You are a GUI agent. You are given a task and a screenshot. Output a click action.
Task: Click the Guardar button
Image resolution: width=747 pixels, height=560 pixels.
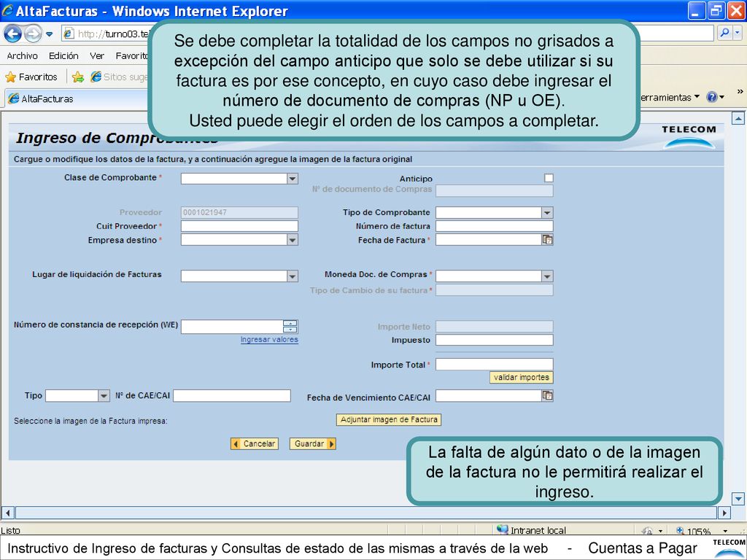[x=312, y=444]
